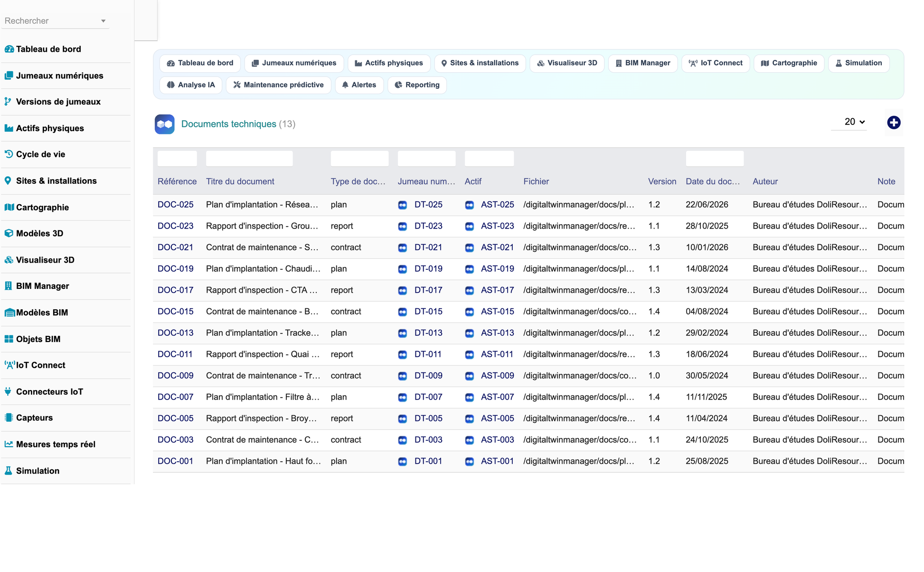This screenshot has height=572, width=924.
Task: Open the Tableau de bord top tab
Action: (x=200, y=63)
